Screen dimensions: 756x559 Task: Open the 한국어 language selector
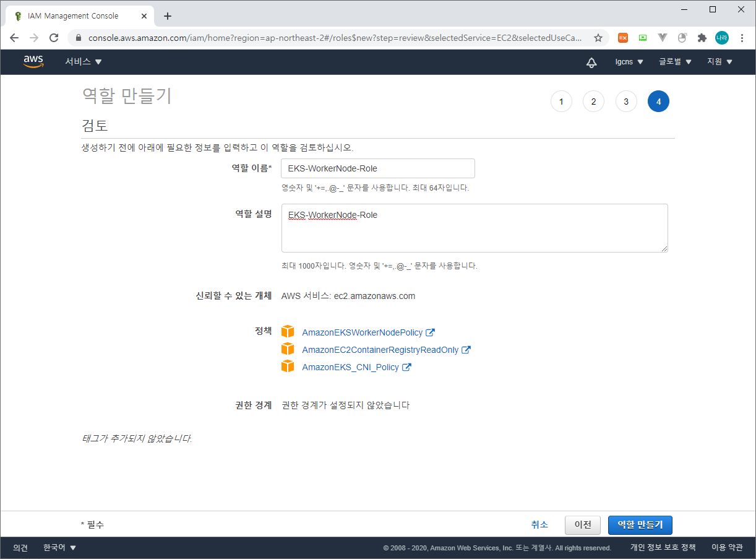(60, 548)
